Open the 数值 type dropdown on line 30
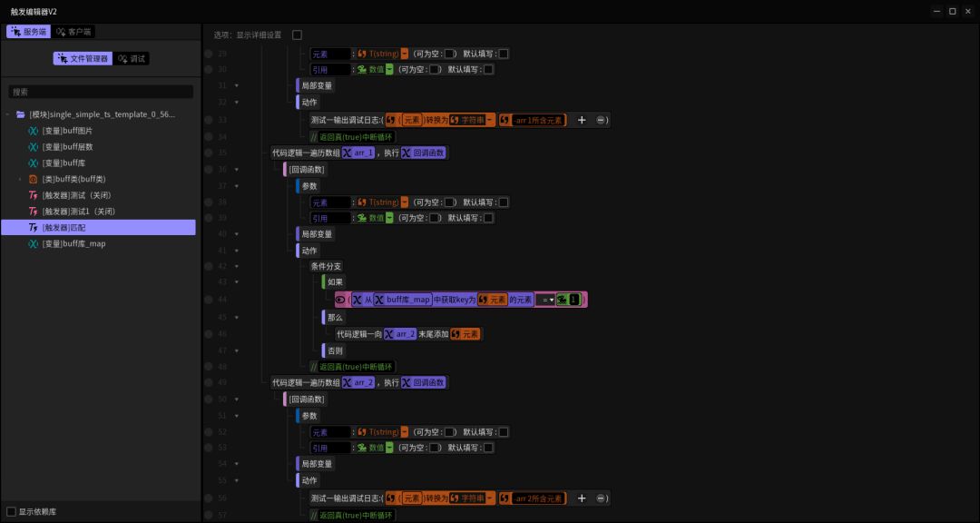The width and height of the screenshot is (980, 523). [x=389, y=69]
